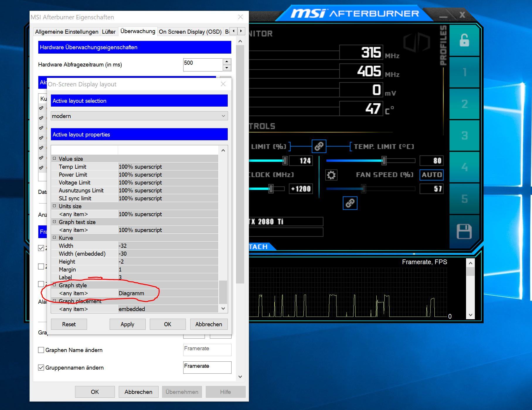Select the Kurve Width value -32
532x410 pixels.
point(168,246)
